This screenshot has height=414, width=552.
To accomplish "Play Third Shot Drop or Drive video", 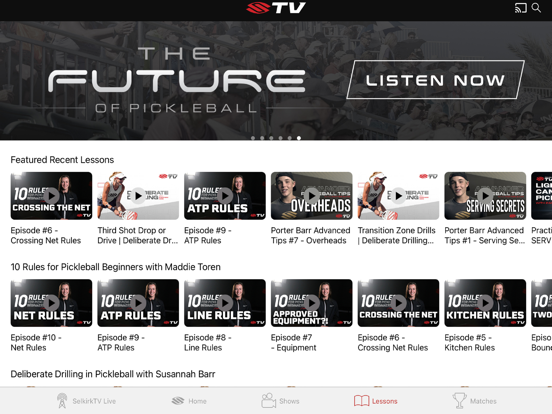I will coord(138,196).
